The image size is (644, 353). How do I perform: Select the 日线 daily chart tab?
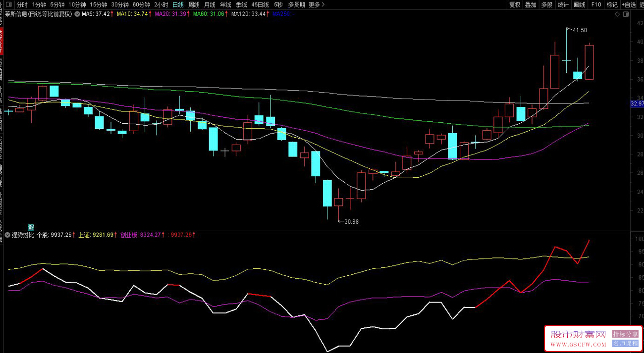coord(178,4)
